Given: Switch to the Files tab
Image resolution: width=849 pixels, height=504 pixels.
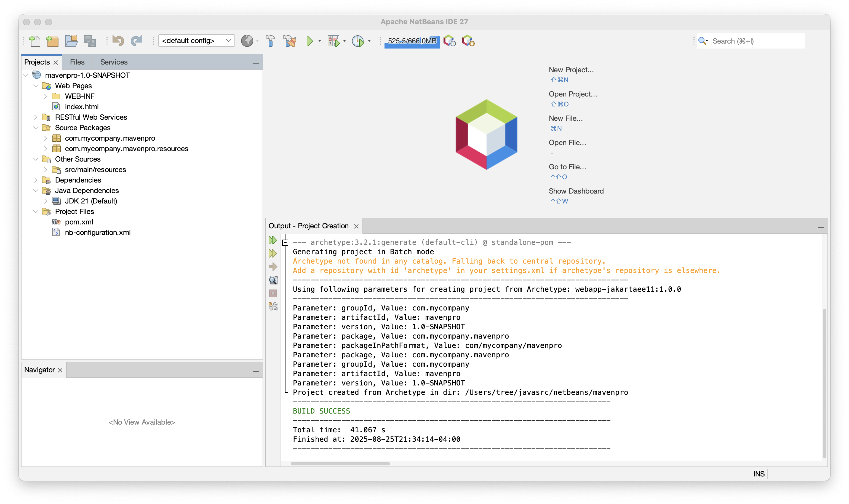Looking at the screenshot, I should pyautogui.click(x=77, y=62).
